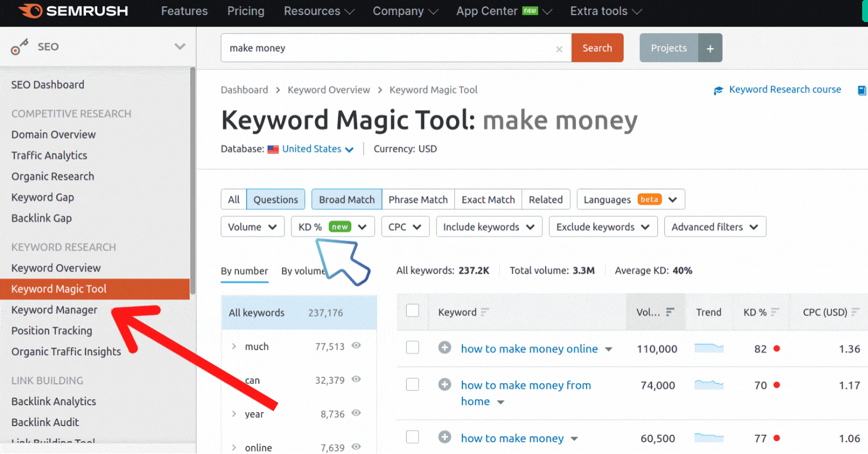Go to Keyword Overview breadcrumb link
Screen dimensions: 868x454
(x=329, y=90)
